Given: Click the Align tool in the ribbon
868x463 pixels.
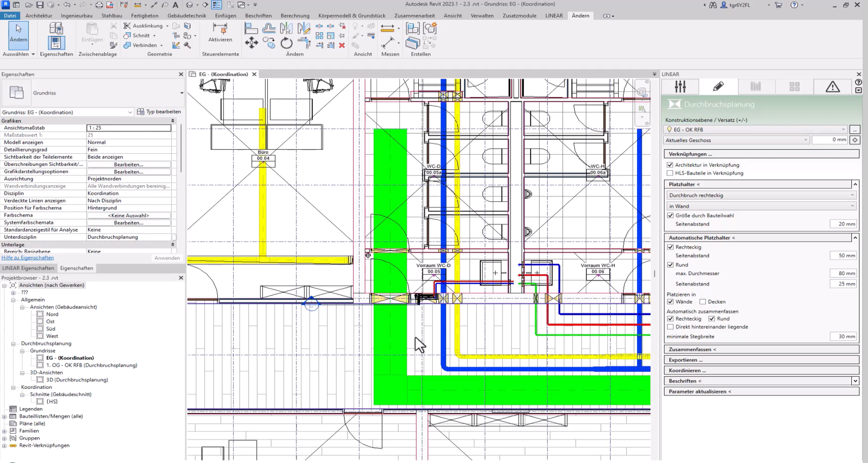Looking at the screenshot, I should 251,29.
